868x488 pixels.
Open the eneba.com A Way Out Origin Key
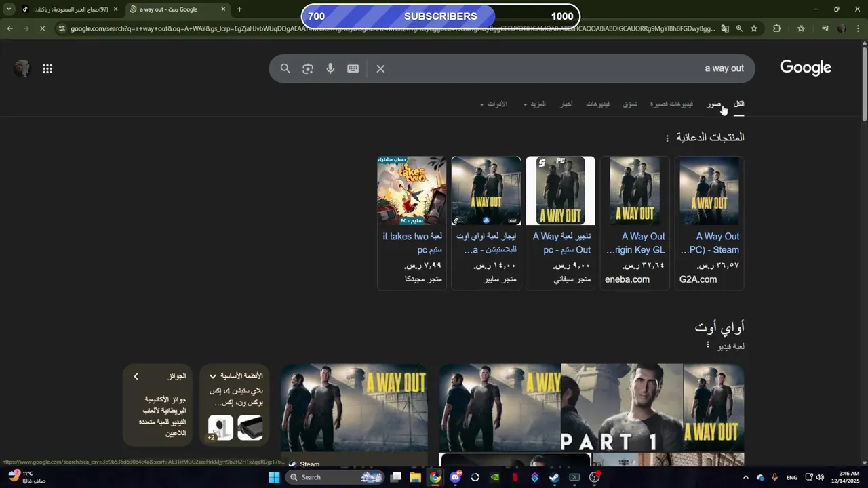pyautogui.click(x=635, y=223)
